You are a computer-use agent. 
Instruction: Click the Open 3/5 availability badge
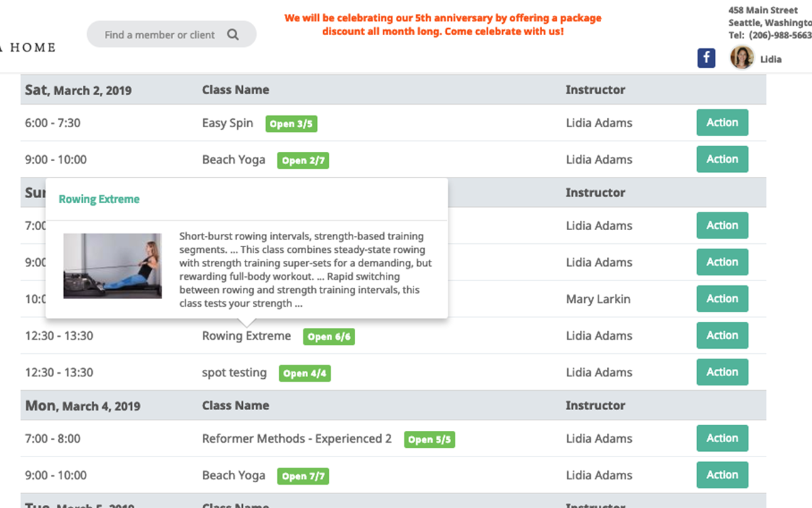coord(291,124)
